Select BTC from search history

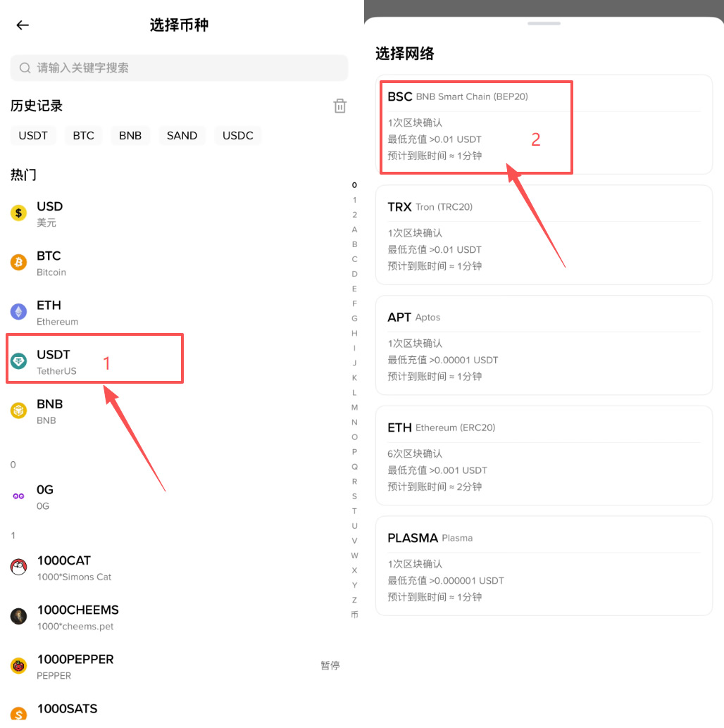pyautogui.click(x=84, y=136)
